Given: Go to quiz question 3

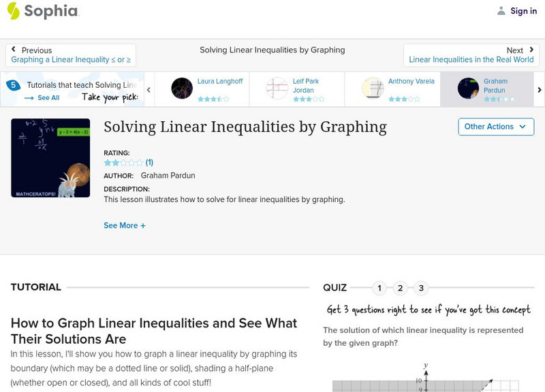Looking at the screenshot, I should [x=422, y=288].
